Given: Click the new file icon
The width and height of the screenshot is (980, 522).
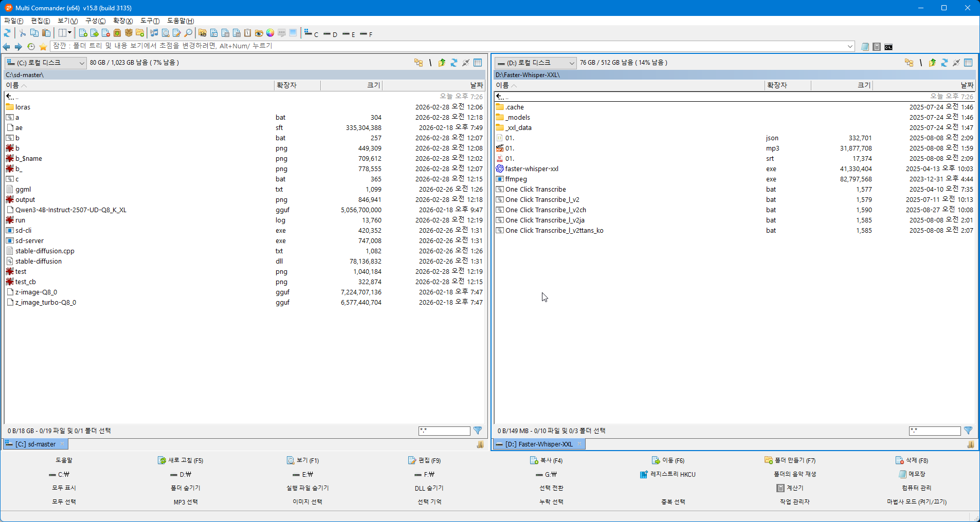Looking at the screenshot, I should (x=83, y=33).
